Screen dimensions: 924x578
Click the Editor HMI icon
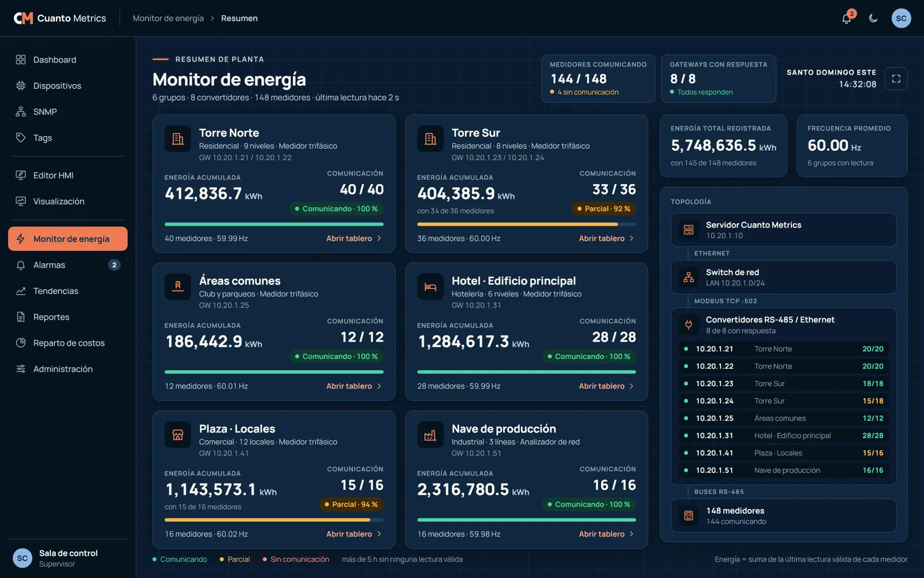21,175
